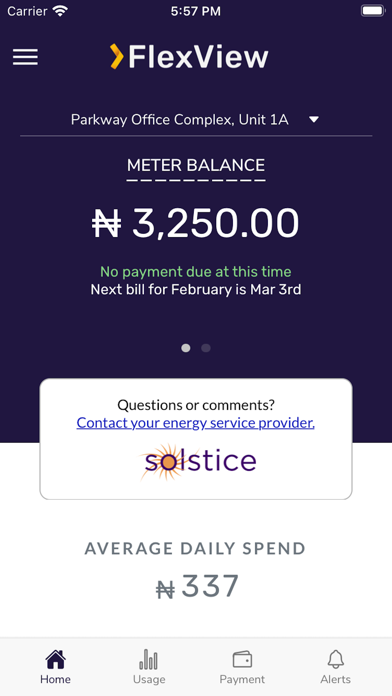Tap the ₦ 3,250.00 balance amount

coord(196,223)
